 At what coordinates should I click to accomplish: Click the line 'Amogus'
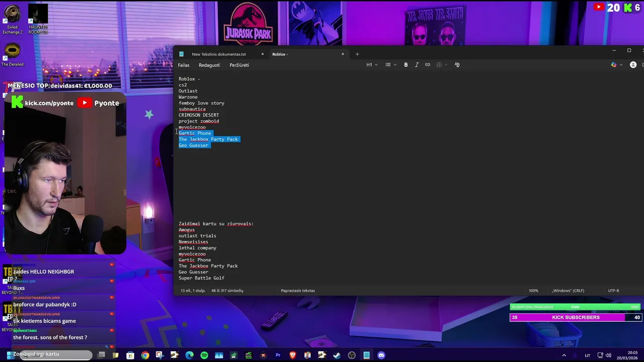point(187,230)
